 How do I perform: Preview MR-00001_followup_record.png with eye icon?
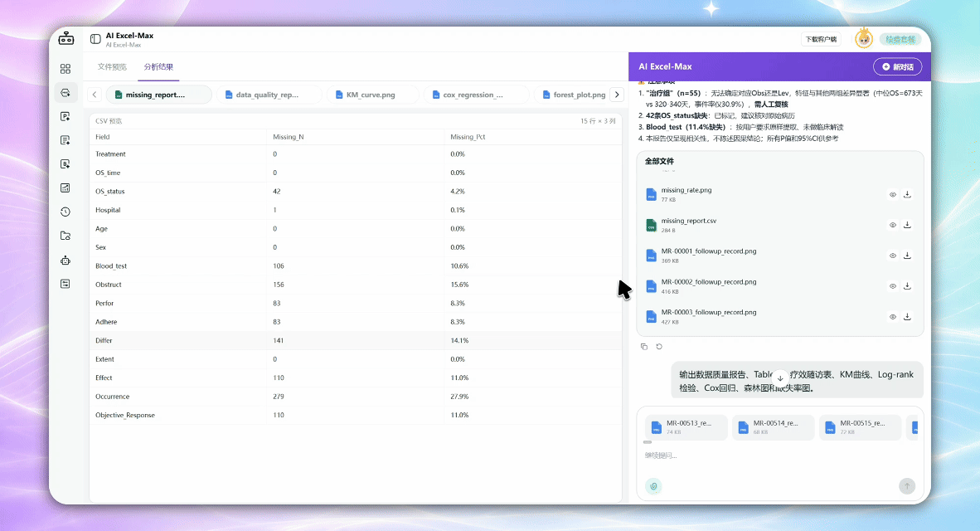tap(892, 256)
